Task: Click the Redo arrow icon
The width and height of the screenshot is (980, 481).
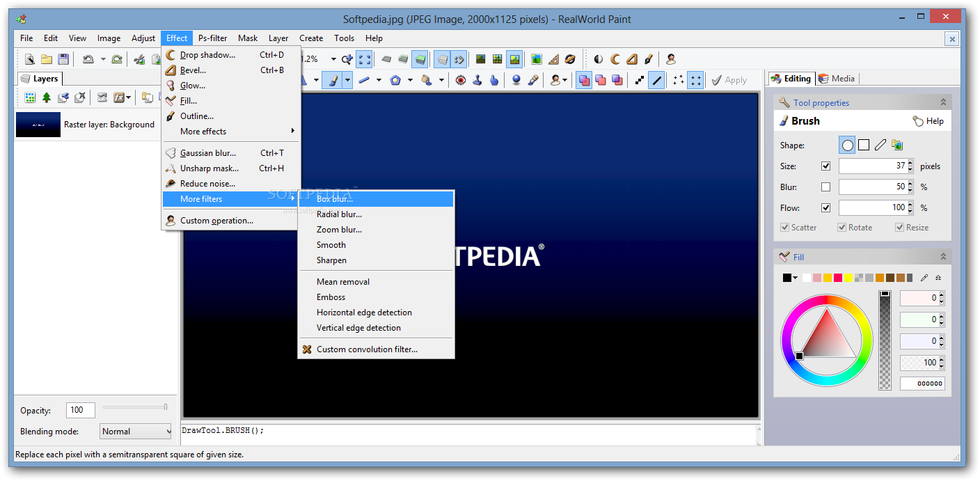Action: (117, 59)
